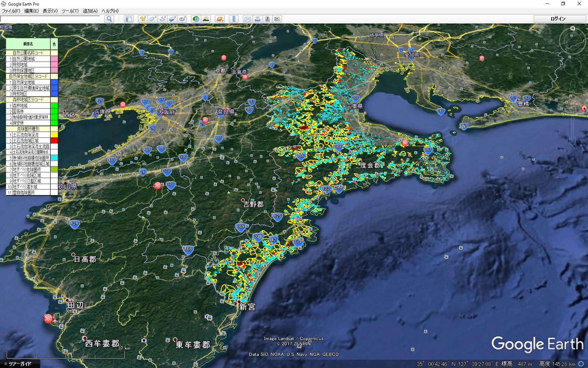Click the legend heading 危険箇所種別
The height and width of the screenshot is (368, 588).
28,129
